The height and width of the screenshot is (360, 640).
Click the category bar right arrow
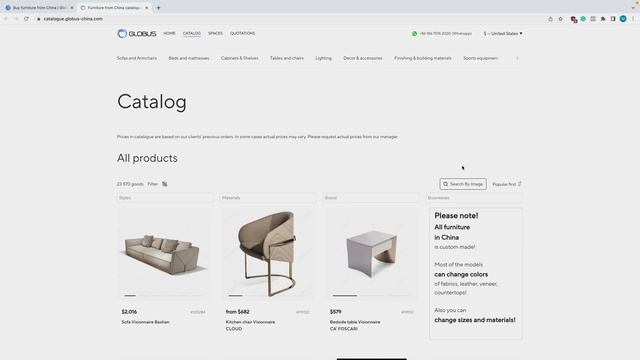click(x=517, y=58)
